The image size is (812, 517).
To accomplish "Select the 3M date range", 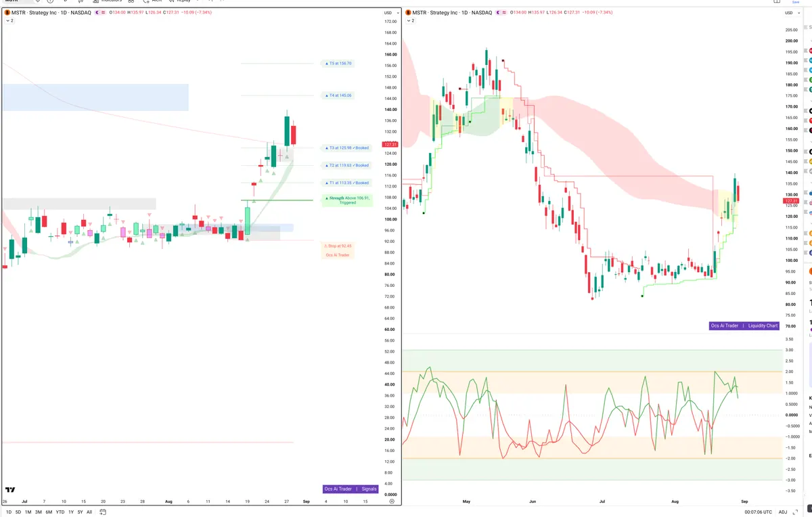I will pyautogui.click(x=39, y=512).
